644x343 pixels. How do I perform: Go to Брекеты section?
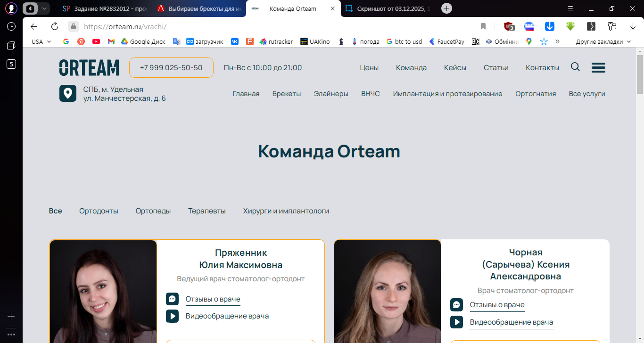click(286, 94)
